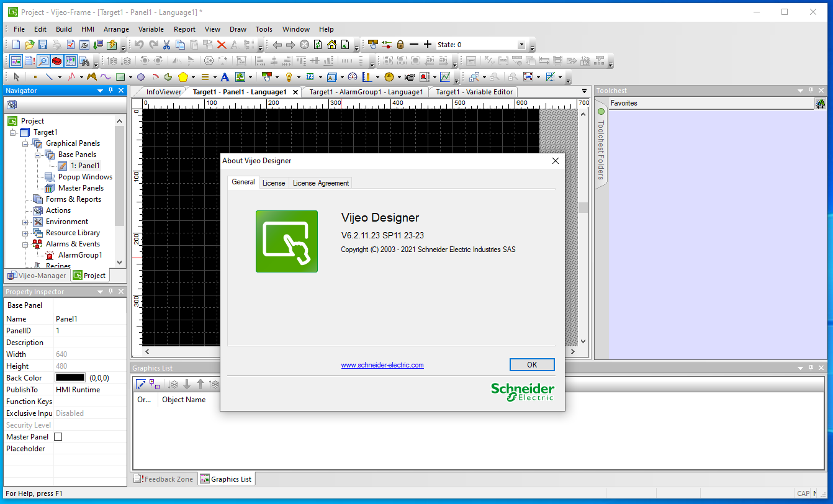Click the Download to target icon
Screen dimensions: 833x504
pyautogui.click(x=98, y=45)
